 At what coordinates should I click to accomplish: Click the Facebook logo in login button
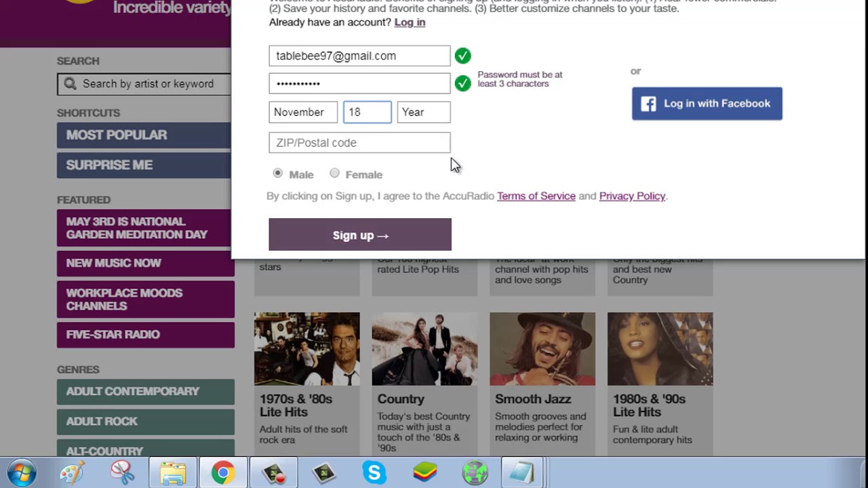(648, 104)
